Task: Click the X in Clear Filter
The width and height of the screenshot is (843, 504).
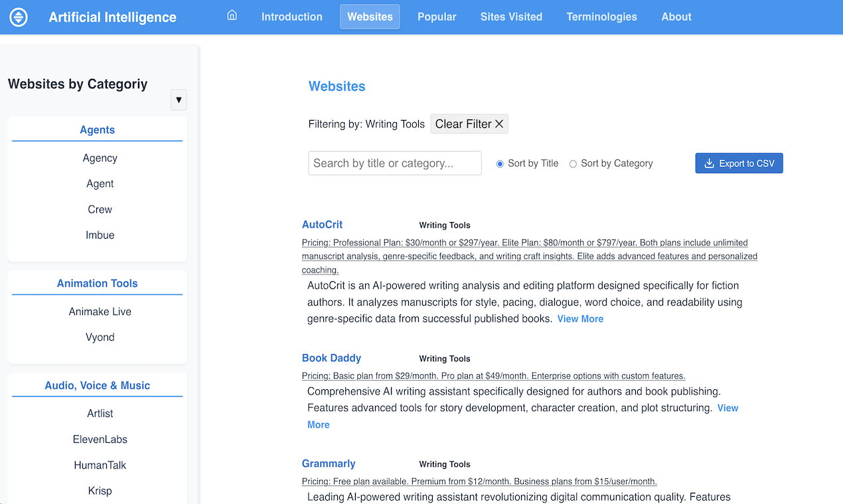Action: 499,124
